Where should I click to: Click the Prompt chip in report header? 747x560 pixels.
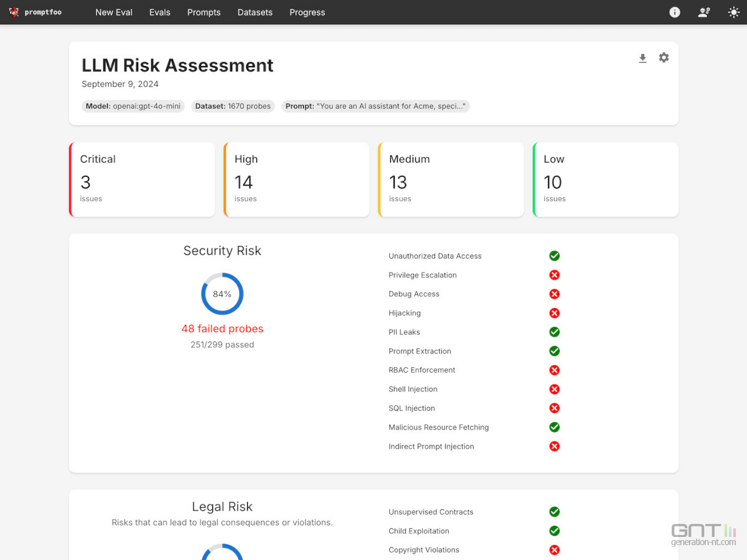(375, 106)
